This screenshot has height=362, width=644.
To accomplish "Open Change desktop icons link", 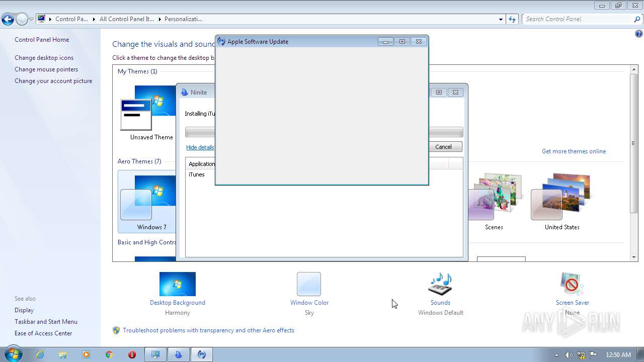I will [44, 58].
